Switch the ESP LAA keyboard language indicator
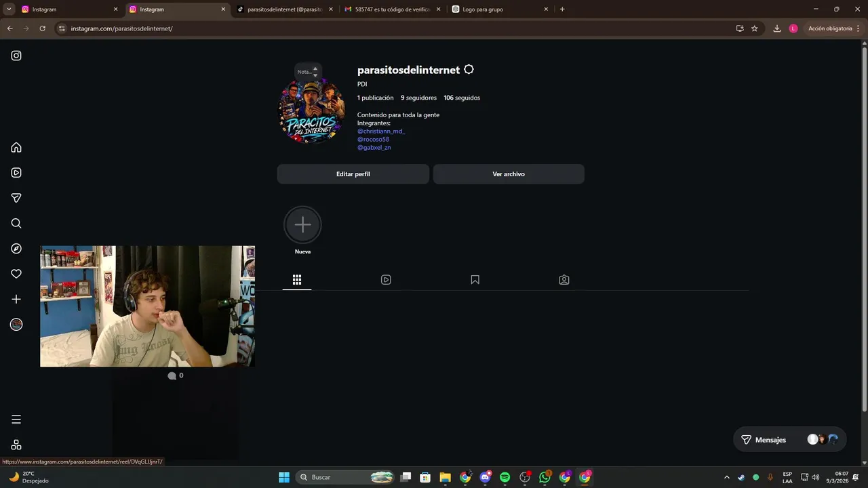Viewport: 868px width, 488px height. [787, 477]
